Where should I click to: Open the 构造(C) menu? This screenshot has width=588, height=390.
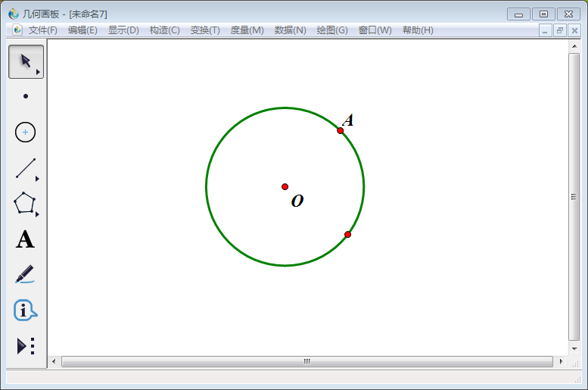(164, 30)
